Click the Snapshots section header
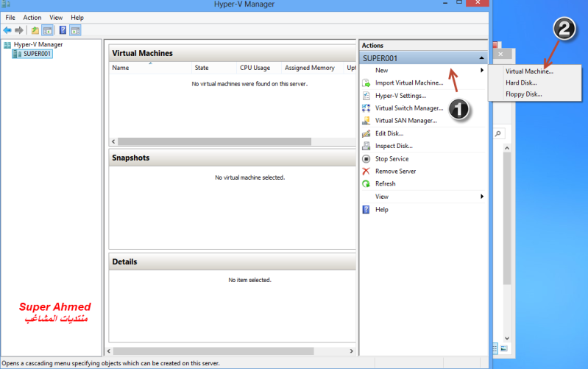Image resolution: width=588 pixels, height=369 pixels. pos(232,158)
